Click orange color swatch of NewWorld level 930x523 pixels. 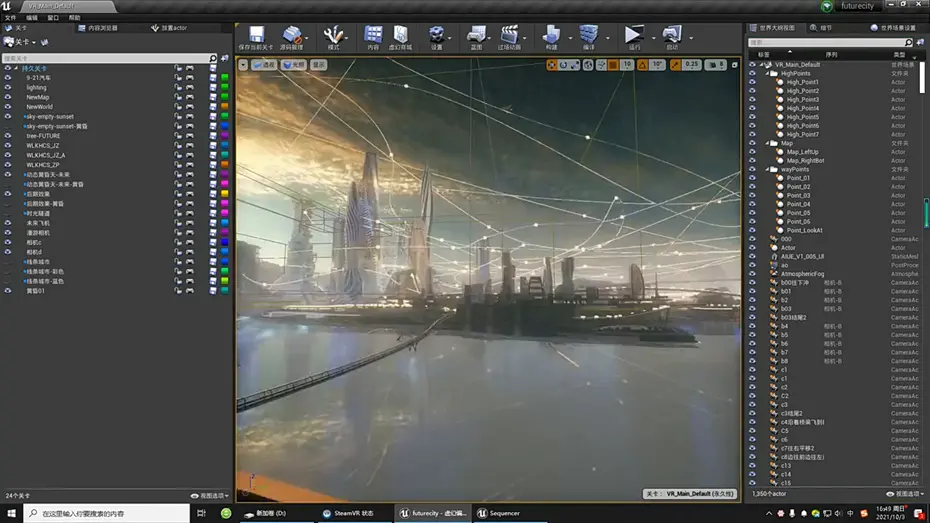225,107
